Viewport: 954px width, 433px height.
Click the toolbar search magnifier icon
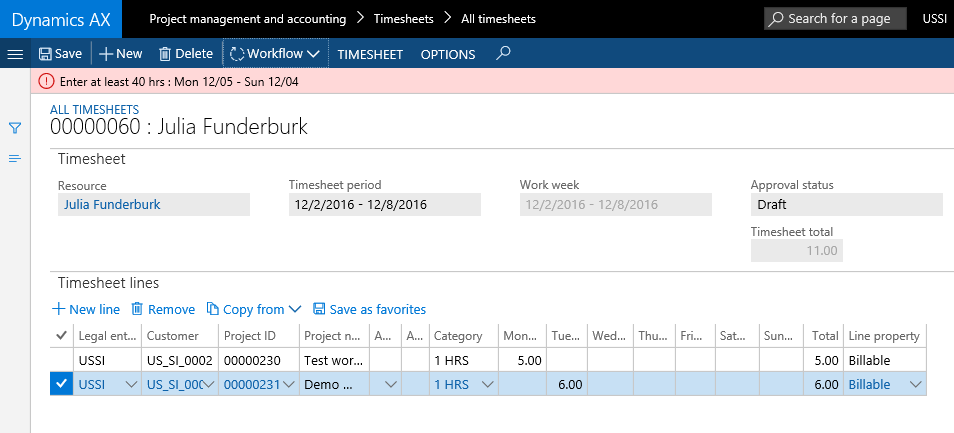[504, 53]
